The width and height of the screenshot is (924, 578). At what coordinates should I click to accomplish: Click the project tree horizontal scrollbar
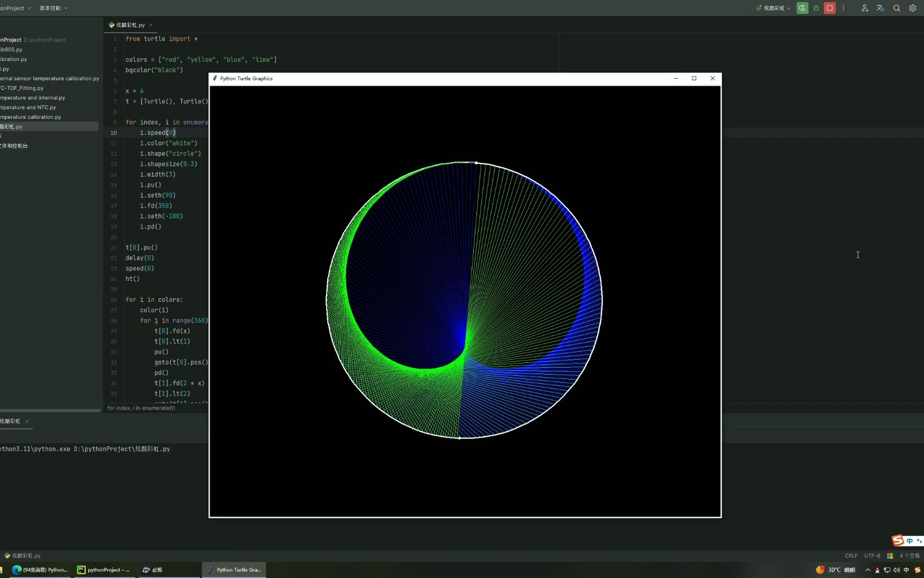(x=50, y=410)
